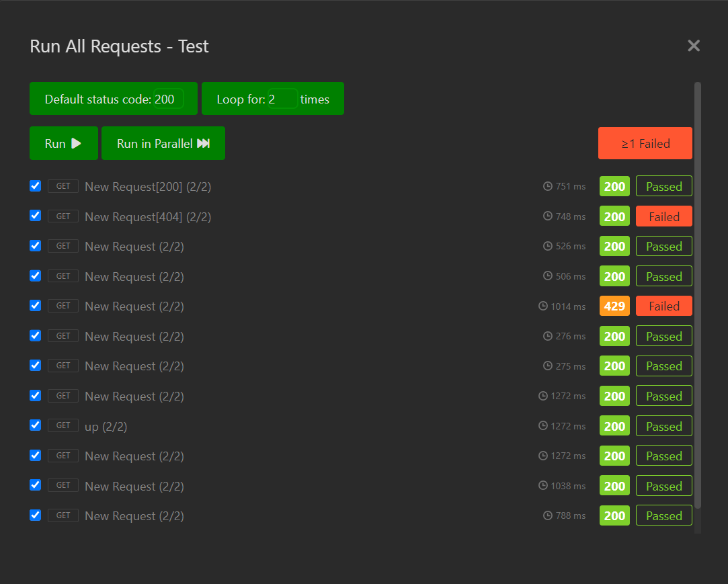Click clock icon beside 748 ms

pyautogui.click(x=547, y=216)
